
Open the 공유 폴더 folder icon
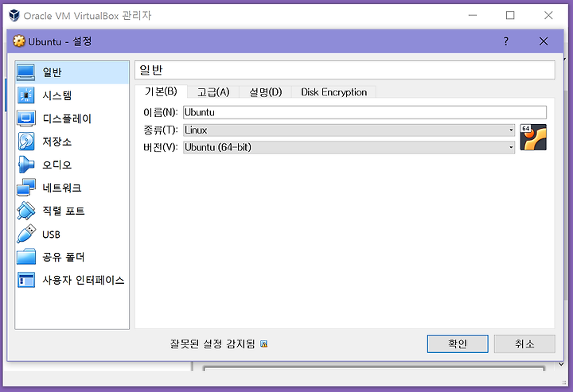26,257
